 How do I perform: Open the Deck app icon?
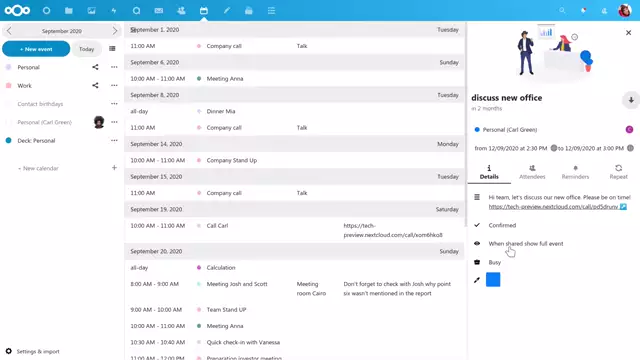coord(249,11)
